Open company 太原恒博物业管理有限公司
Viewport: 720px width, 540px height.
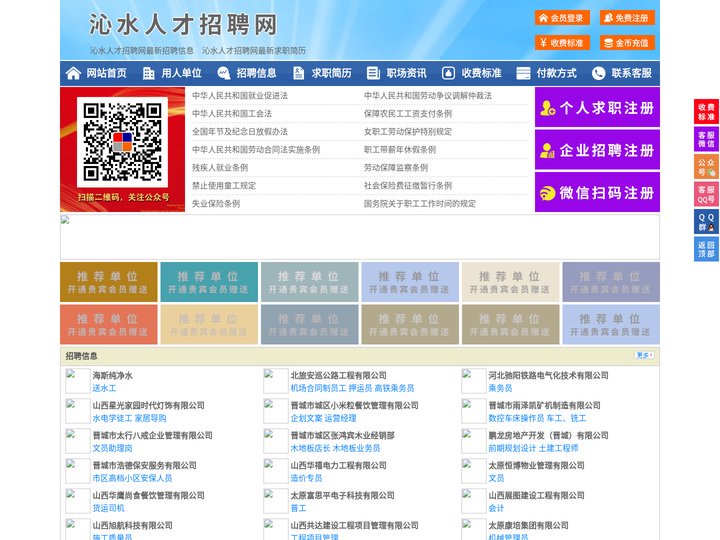pyautogui.click(x=536, y=465)
